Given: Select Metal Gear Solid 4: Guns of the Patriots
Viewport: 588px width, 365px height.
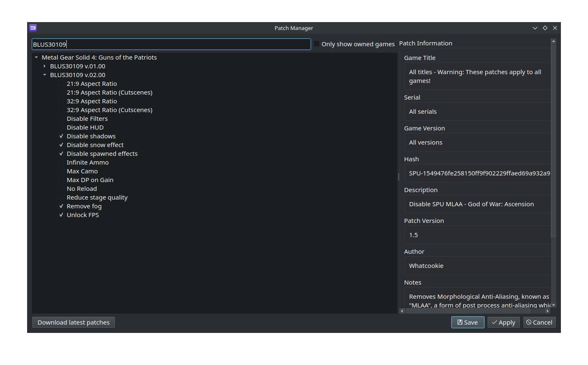Looking at the screenshot, I should point(99,57).
